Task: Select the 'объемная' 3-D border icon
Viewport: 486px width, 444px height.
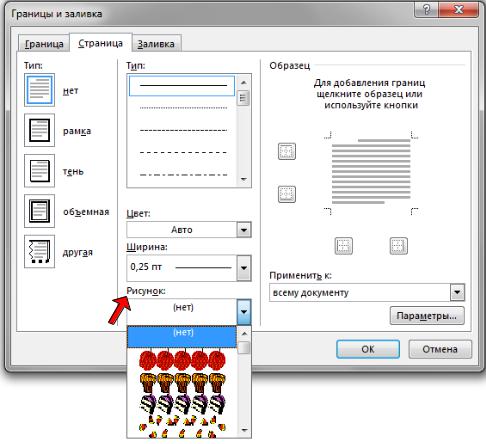Action: pos(39,211)
